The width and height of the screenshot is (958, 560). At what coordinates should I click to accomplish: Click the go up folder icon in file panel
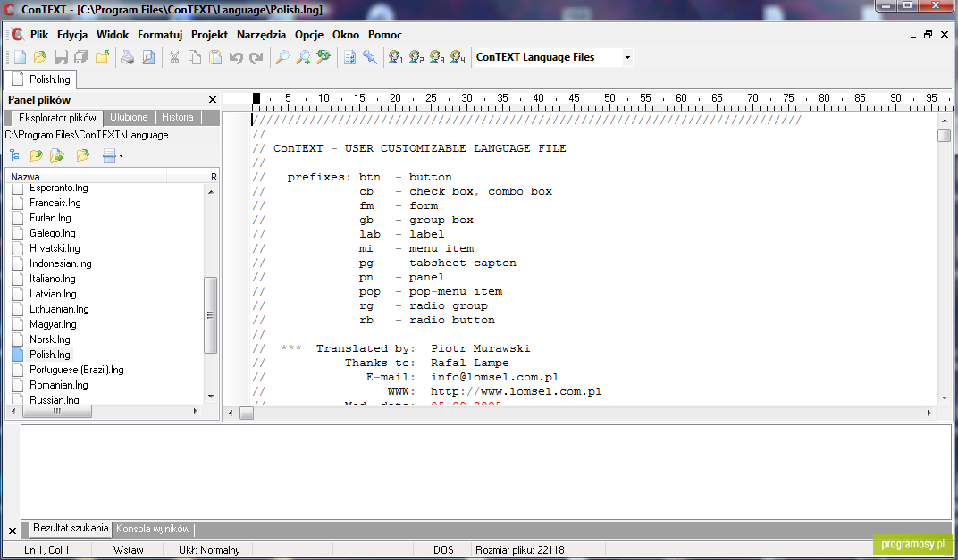point(36,155)
